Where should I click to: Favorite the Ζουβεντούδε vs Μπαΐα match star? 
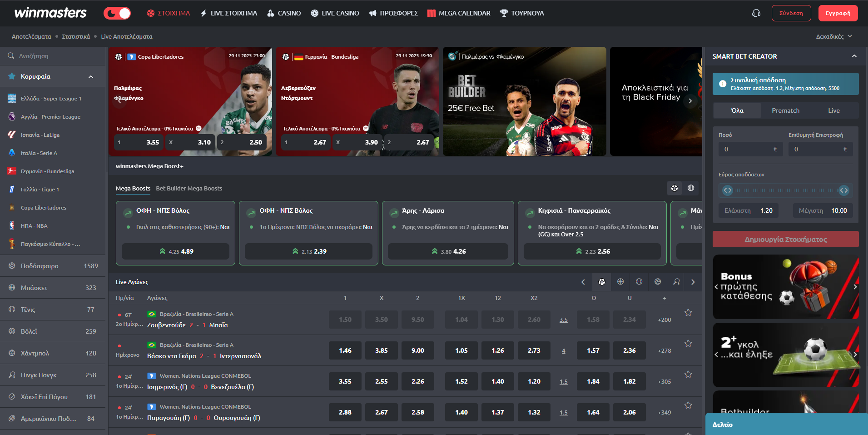[x=688, y=313]
